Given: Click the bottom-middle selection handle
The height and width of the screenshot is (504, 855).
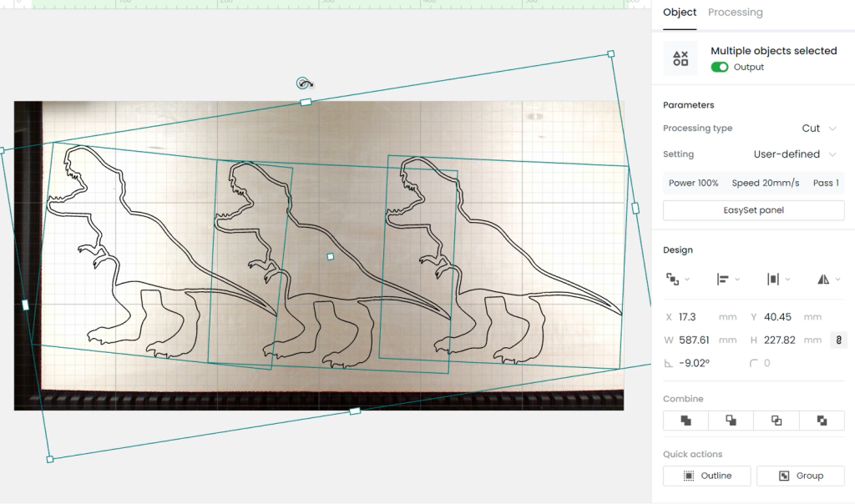Looking at the screenshot, I should (x=355, y=411).
